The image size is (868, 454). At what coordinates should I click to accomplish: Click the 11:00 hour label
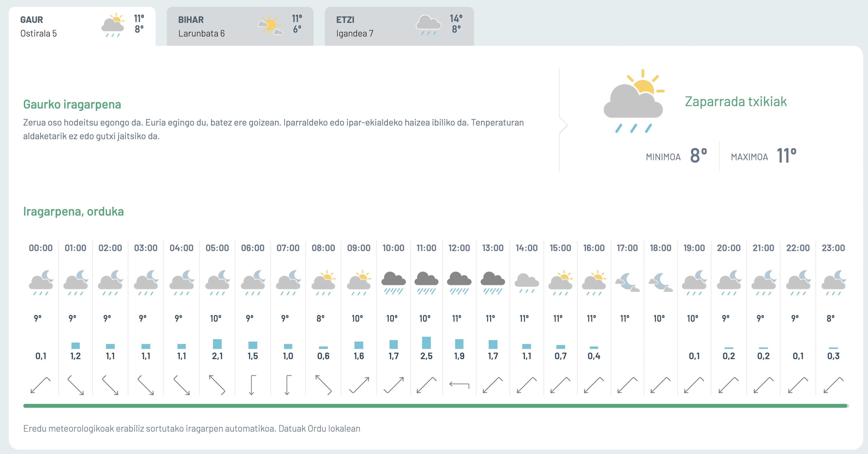426,248
